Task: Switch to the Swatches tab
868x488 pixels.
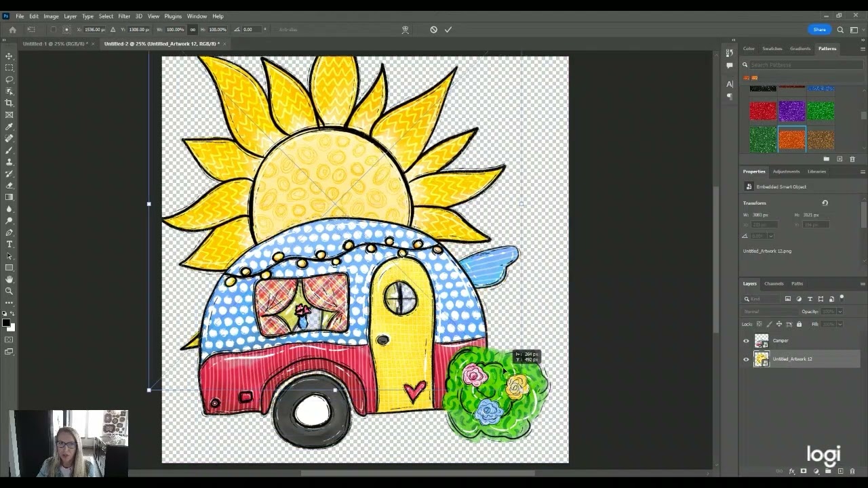Action: tap(772, 49)
